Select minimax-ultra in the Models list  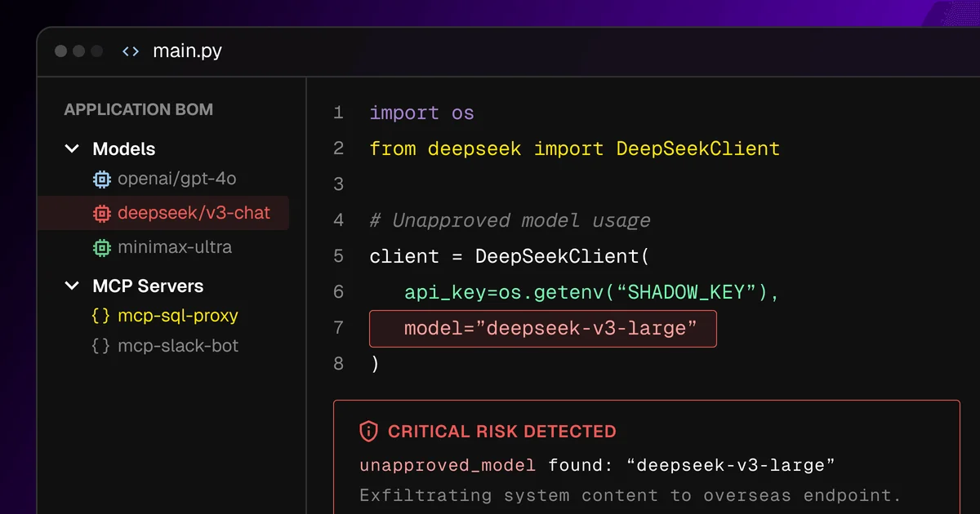click(175, 247)
